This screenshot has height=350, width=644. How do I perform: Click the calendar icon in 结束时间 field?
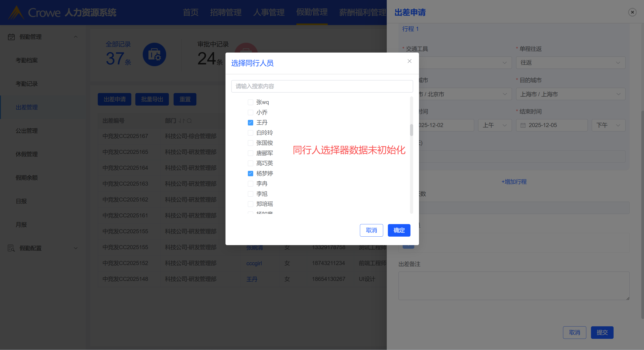[523, 125]
